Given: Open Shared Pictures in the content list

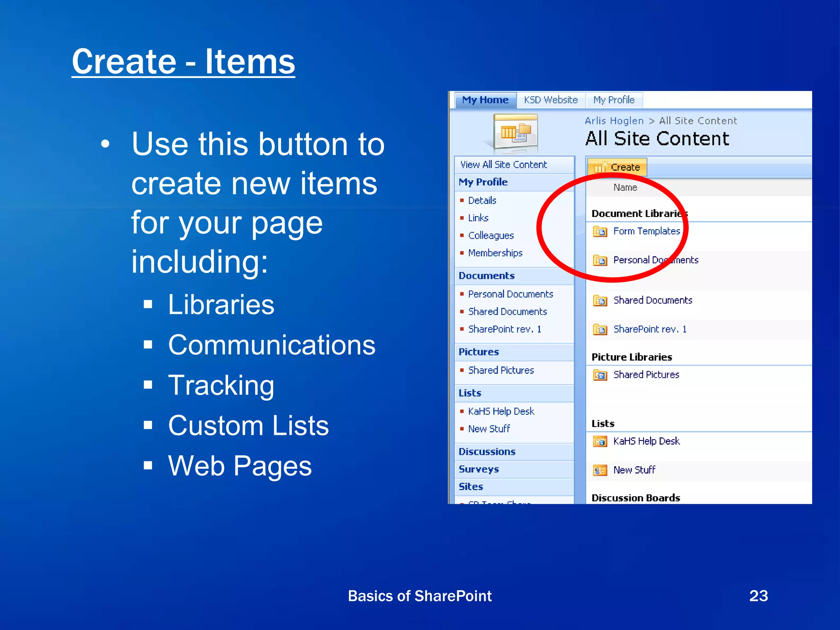Looking at the screenshot, I should [646, 375].
